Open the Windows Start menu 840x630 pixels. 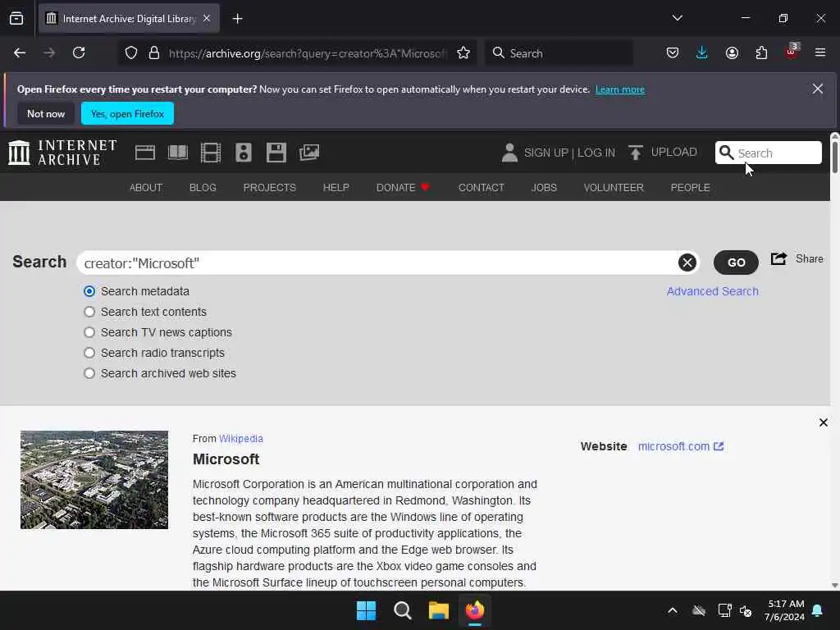367,610
